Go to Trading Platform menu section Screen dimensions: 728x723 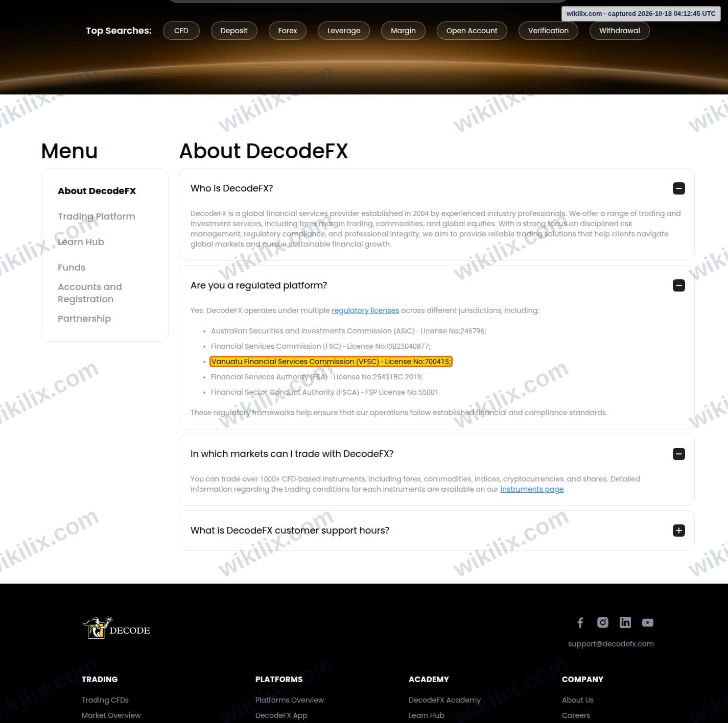(97, 216)
